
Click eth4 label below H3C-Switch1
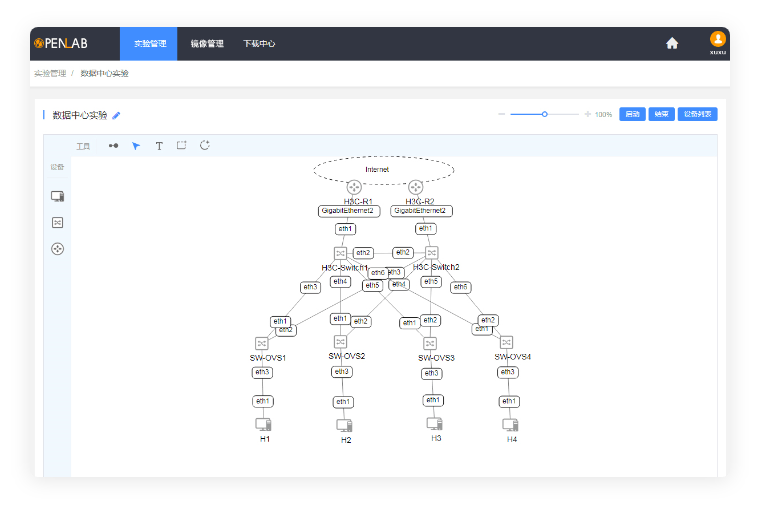pyautogui.click(x=340, y=281)
